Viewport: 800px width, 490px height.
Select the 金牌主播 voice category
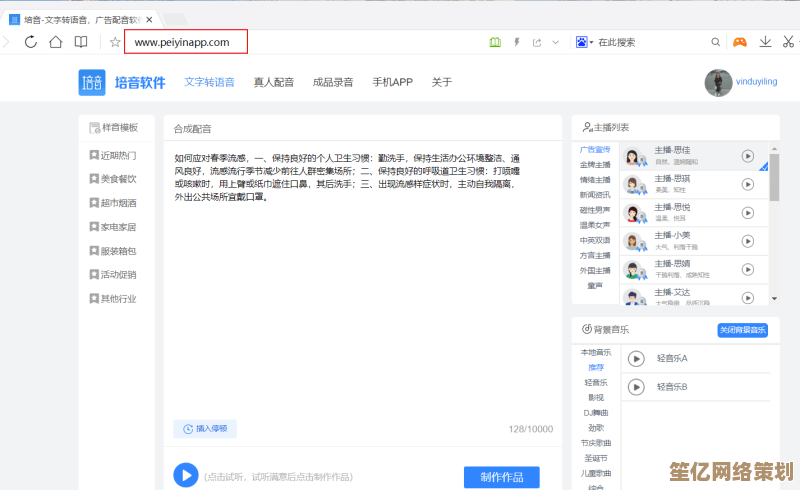pos(595,165)
